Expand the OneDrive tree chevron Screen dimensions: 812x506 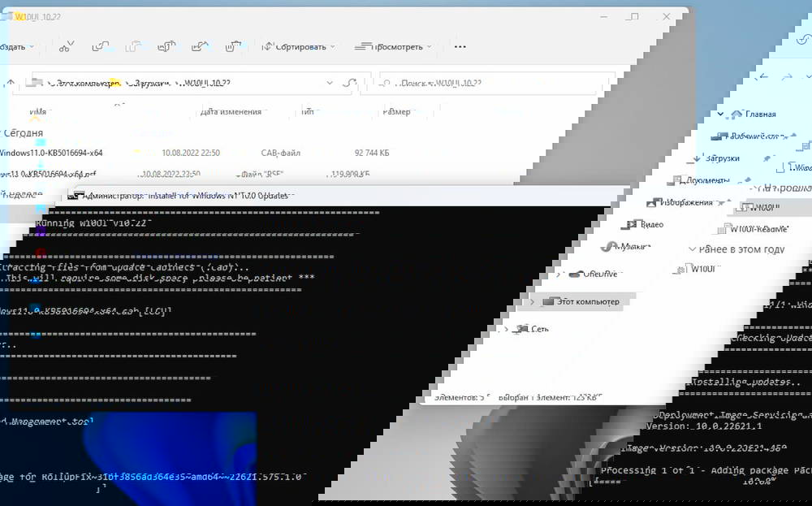coord(559,274)
